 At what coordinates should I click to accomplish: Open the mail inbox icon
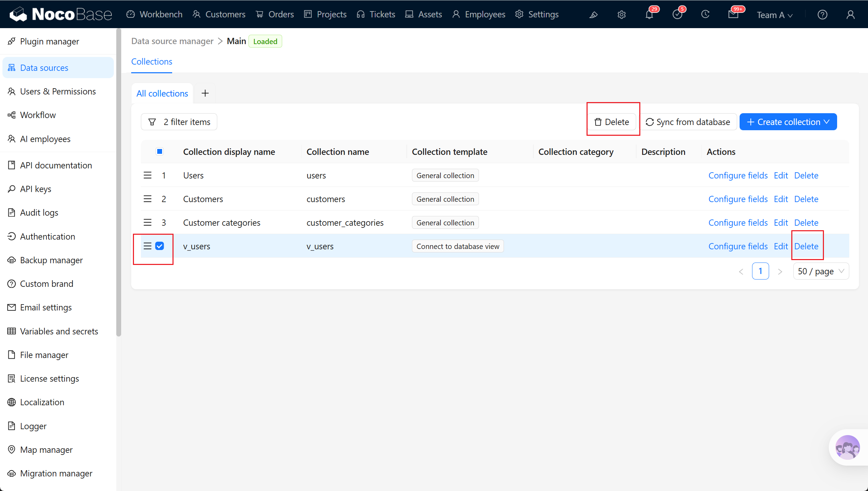tap(733, 15)
